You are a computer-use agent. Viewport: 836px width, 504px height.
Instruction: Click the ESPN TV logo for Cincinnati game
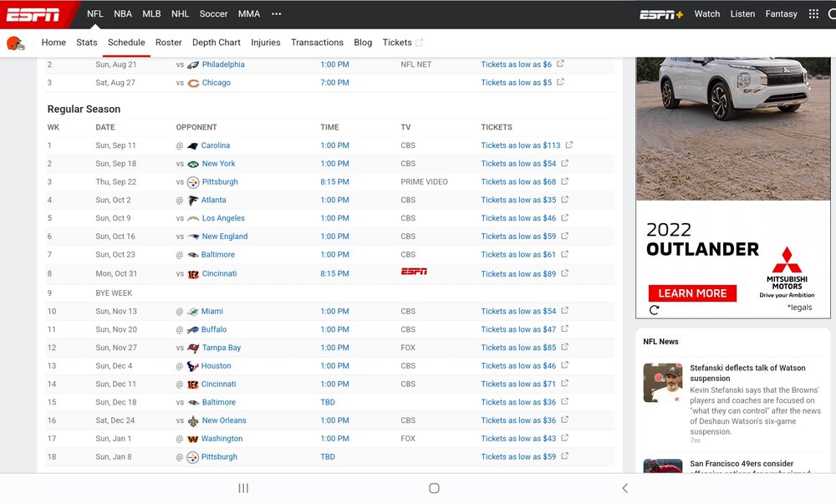point(414,272)
